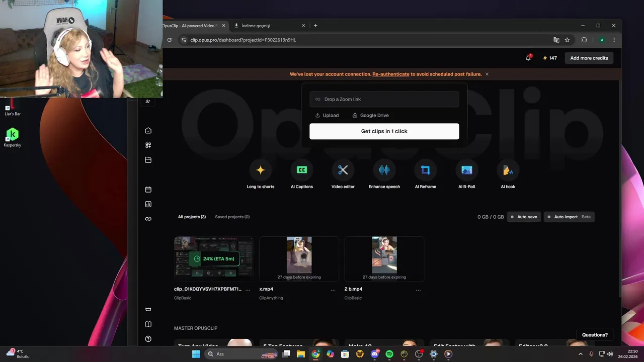Click Add more credits button
This screenshot has height=362, width=644.
pyautogui.click(x=589, y=58)
